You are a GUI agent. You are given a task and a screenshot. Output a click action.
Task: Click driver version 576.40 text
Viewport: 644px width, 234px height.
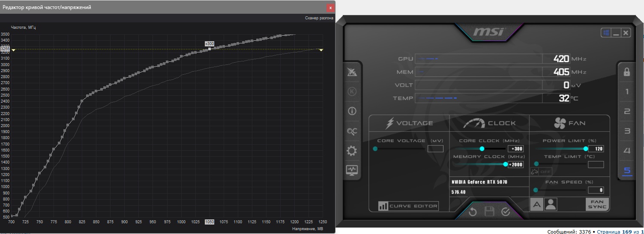pos(458,192)
